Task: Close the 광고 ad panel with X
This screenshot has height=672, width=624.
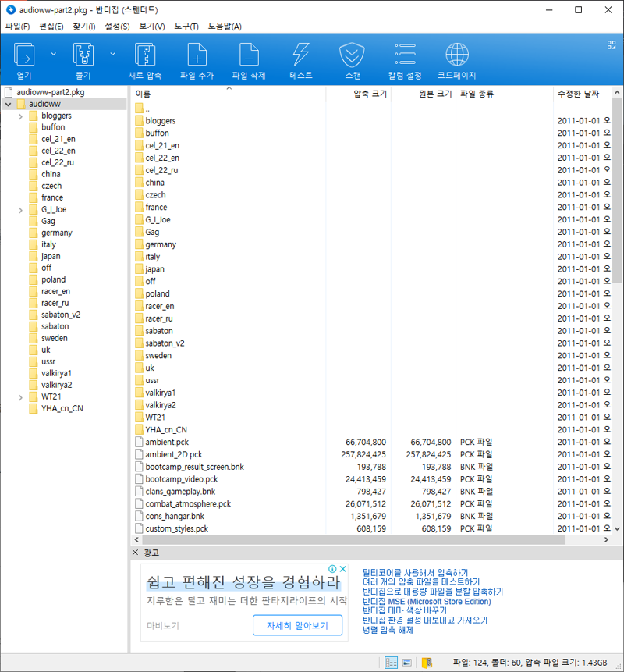Action: coord(136,552)
